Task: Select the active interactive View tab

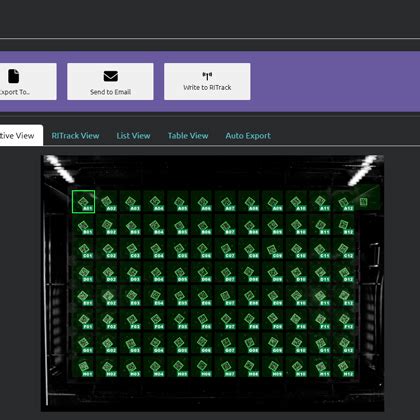Action: pyautogui.click(x=18, y=135)
